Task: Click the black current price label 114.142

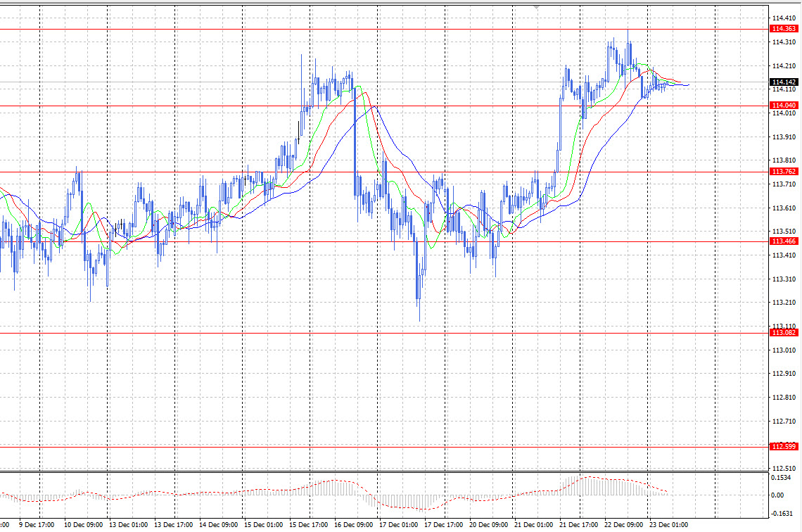Action: [784, 82]
